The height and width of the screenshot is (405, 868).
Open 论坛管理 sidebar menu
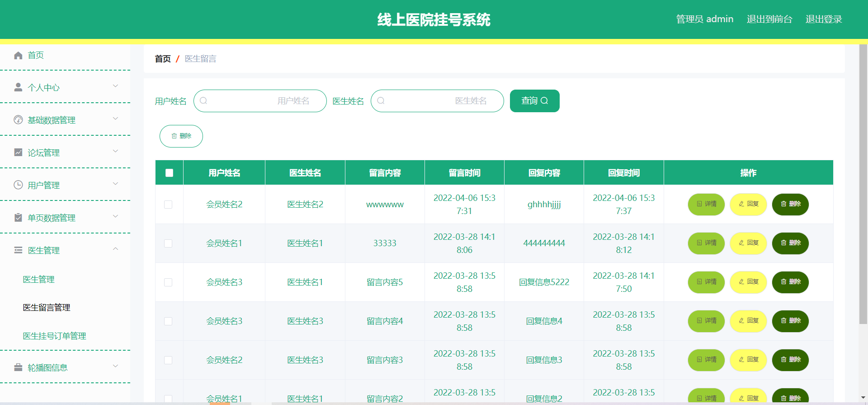[x=65, y=152]
